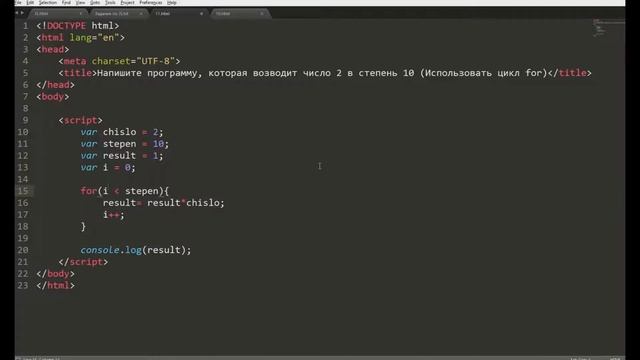Click line number 15 in the gutter

[23, 191]
